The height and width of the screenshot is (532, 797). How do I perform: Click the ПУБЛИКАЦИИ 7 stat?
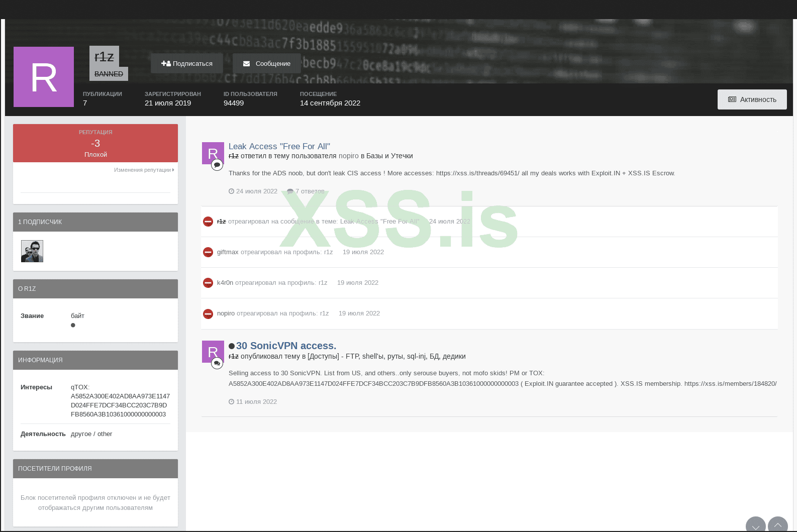103,98
